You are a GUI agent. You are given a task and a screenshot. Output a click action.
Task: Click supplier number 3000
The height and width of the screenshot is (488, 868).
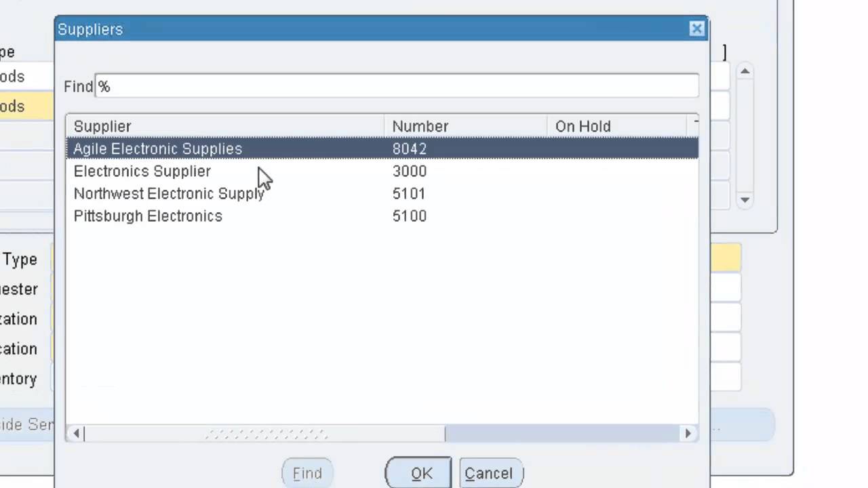coord(410,171)
